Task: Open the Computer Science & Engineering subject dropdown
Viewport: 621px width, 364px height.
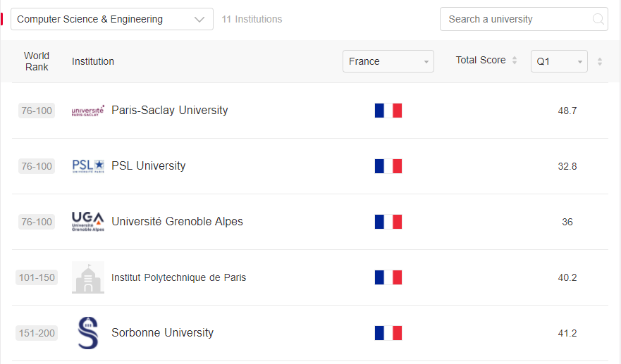Action: pos(111,19)
